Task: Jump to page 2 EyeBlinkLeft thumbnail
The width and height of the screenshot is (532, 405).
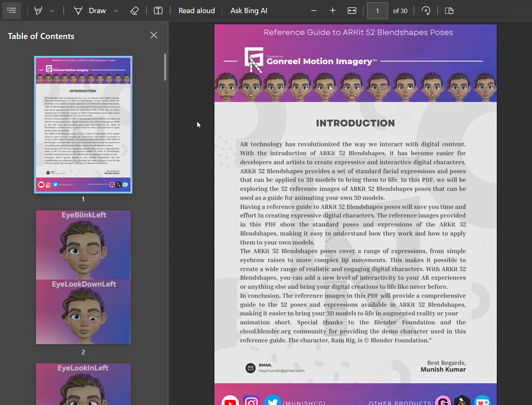Action: coord(83,277)
